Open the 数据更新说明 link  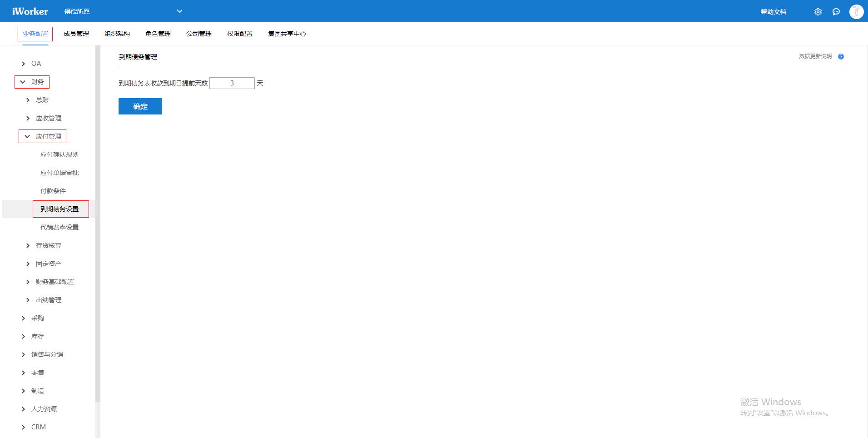(815, 56)
